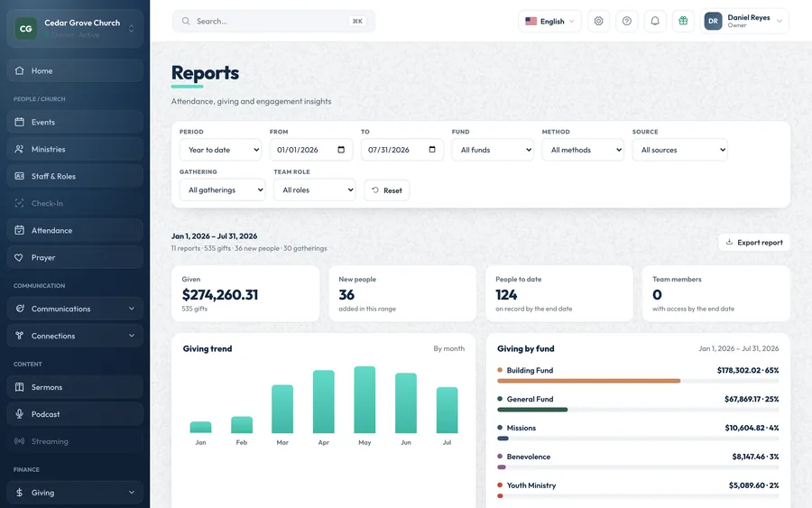
Task: Click the Home house icon in sidebar
Action: tap(19, 70)
